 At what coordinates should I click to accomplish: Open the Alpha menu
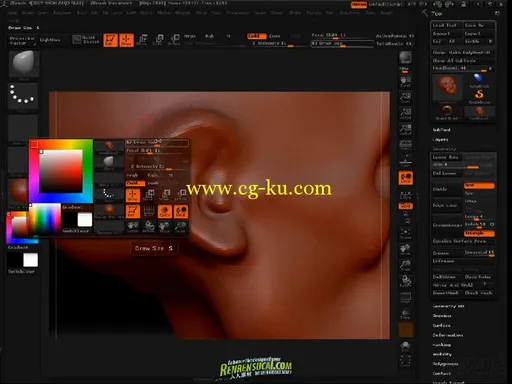click(13, 13)
